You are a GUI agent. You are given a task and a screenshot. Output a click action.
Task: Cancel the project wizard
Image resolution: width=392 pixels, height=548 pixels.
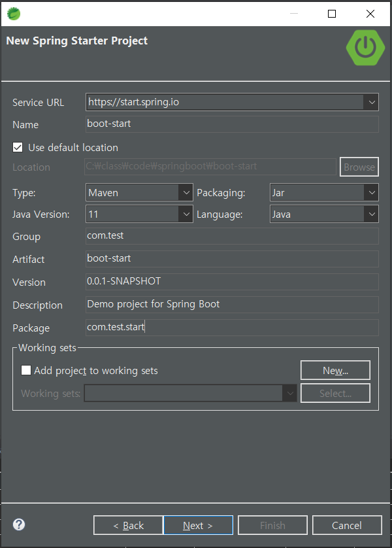pos(347,525)
